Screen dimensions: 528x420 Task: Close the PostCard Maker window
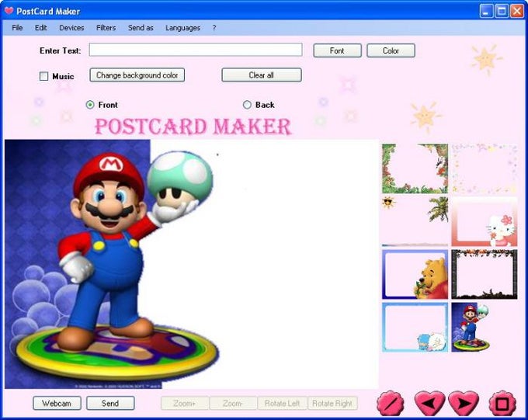[516, 11]
